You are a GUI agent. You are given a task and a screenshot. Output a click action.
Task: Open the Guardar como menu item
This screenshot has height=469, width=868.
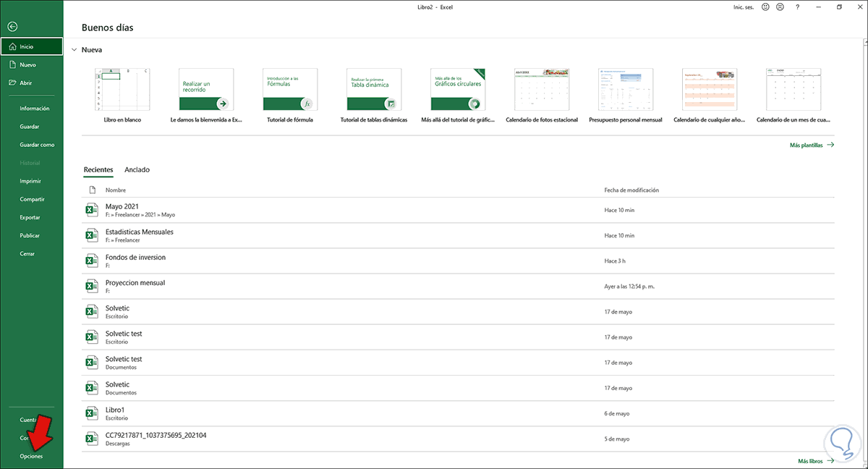pyautogui.click(x=37, y=145)
